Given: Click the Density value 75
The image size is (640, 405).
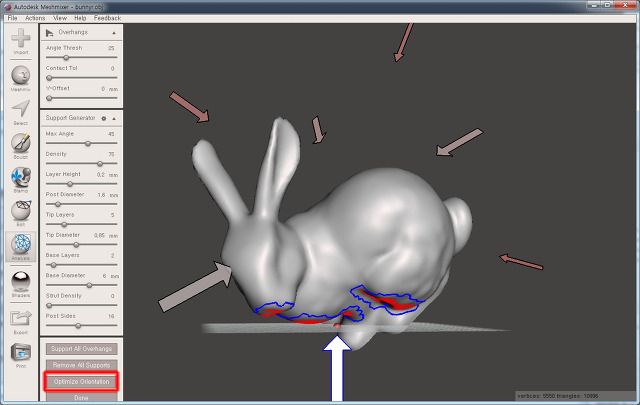Looking at the screenshot, I should (111, 154).
